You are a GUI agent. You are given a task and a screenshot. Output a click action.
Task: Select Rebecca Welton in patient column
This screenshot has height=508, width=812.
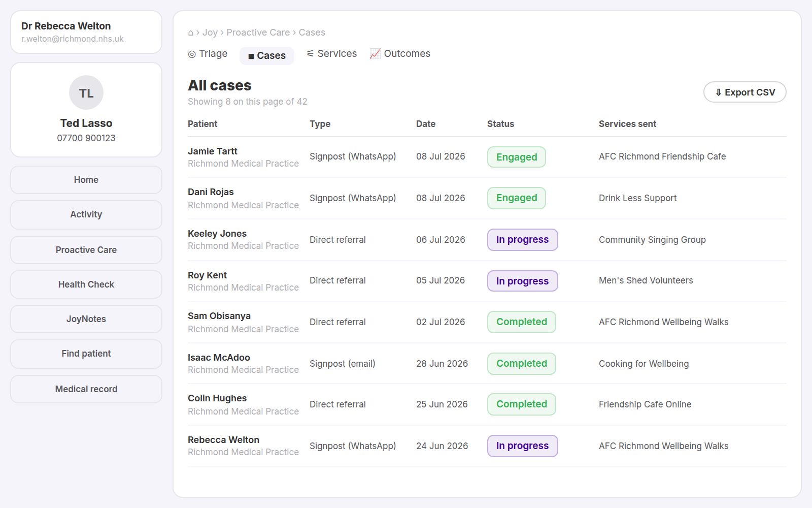coord(223,440)
